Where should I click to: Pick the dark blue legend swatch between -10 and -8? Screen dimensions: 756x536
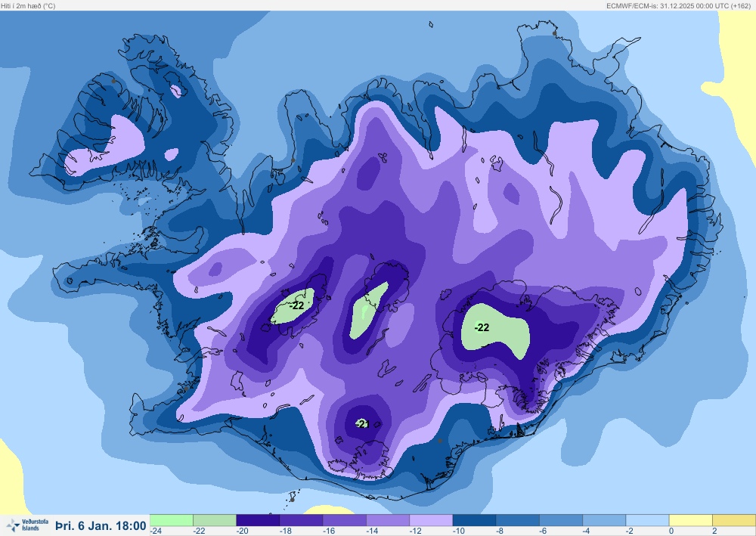475,520
